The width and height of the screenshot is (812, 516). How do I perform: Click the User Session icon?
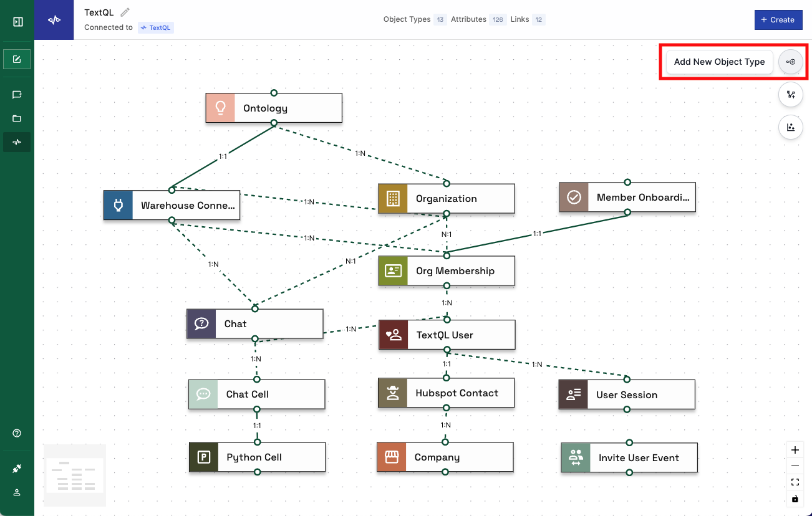click(x=573, y=394)
